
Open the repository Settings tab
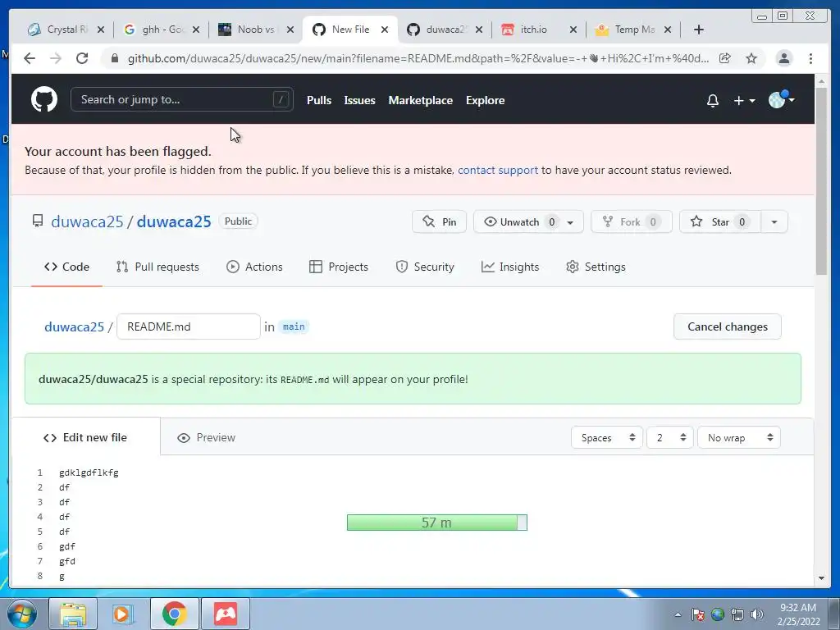click(x=596, y=267)
